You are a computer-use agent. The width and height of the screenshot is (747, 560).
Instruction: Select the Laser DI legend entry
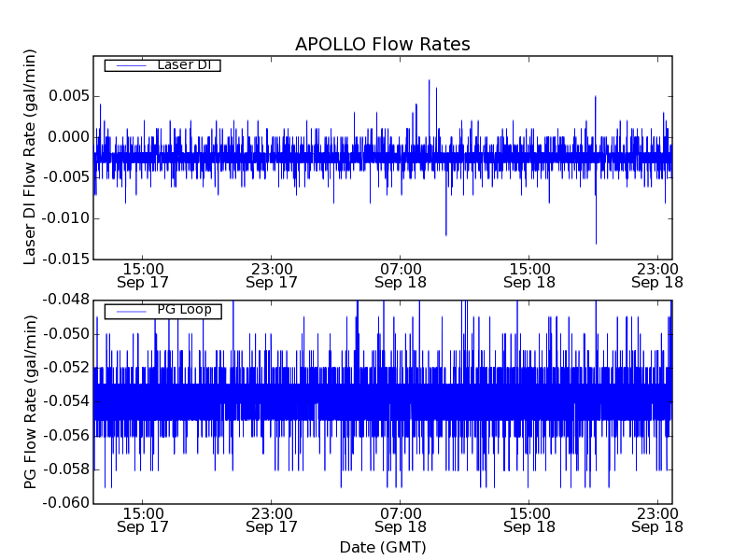click(162, 65)
